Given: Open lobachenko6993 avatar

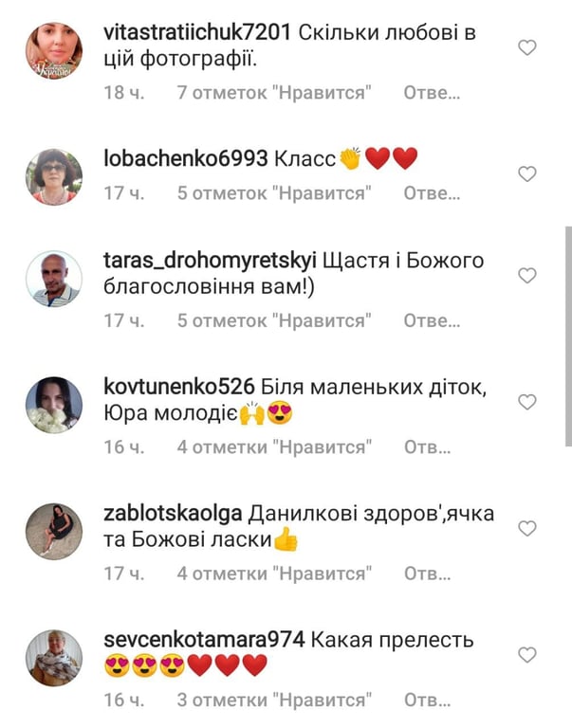Looking at the screenshot, I should coord(54,177).
